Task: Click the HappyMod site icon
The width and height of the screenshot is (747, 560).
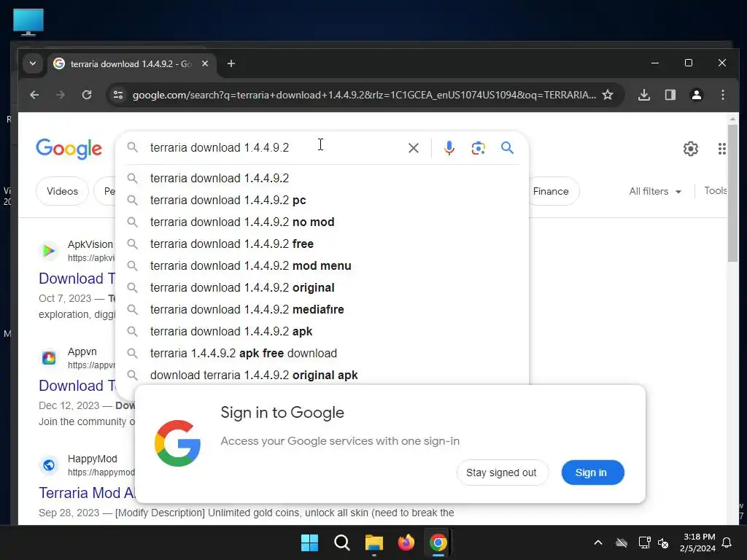Action: [x=49, y=464]
